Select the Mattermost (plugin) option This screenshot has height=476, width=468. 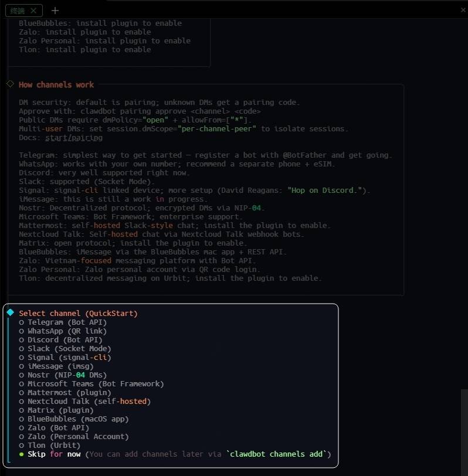(x=65, y=393)
